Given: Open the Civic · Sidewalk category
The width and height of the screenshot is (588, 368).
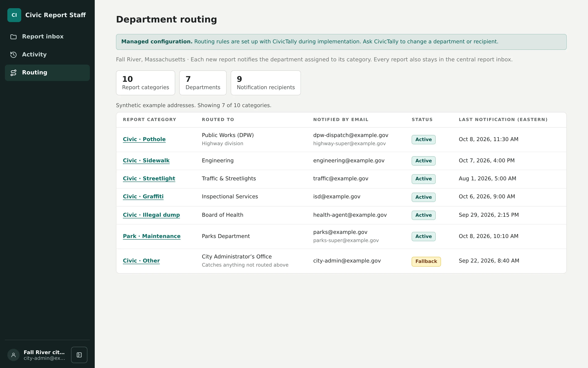Looking at the screenshot, I should [x=146, y=160].
